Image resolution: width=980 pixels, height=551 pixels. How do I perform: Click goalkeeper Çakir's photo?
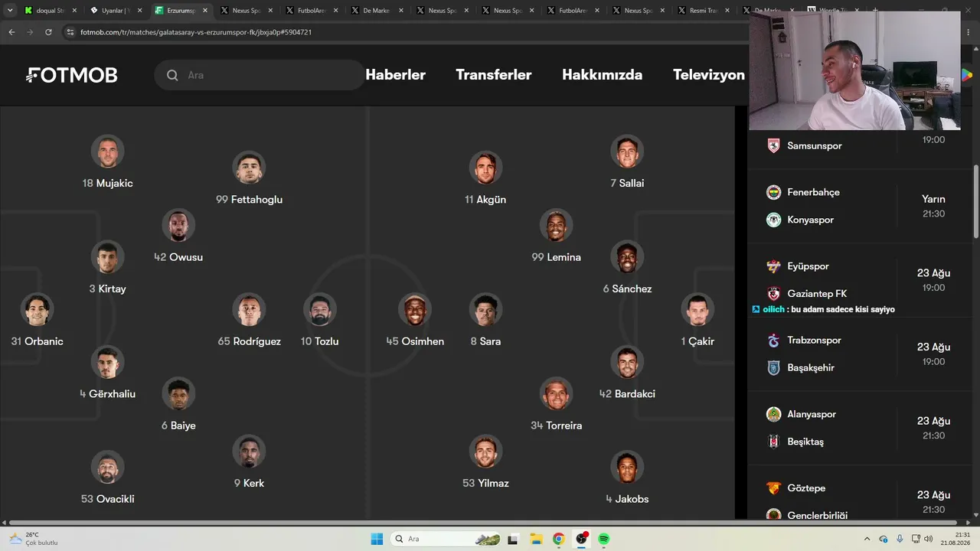pos(697,310)
